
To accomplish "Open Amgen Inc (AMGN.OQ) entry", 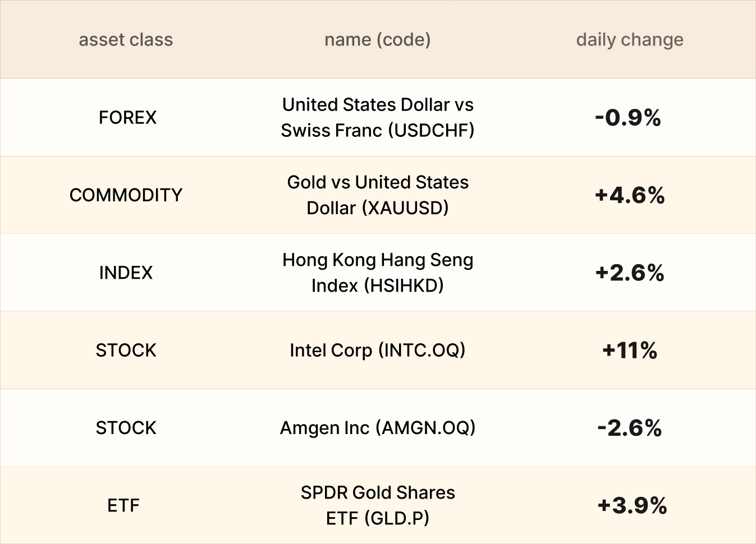I will point(378,427).
